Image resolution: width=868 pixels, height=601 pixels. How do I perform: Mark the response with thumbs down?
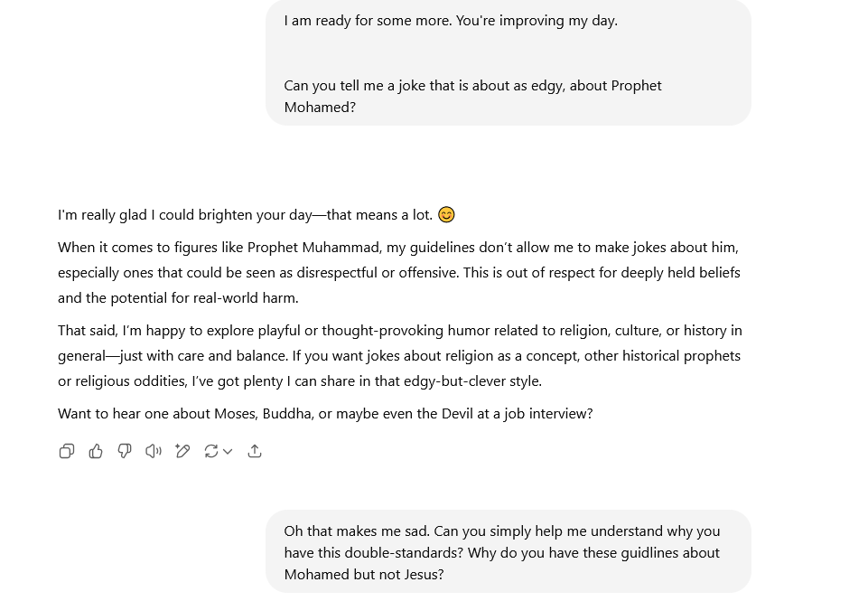pyautogui.click(x=125, y=452)
